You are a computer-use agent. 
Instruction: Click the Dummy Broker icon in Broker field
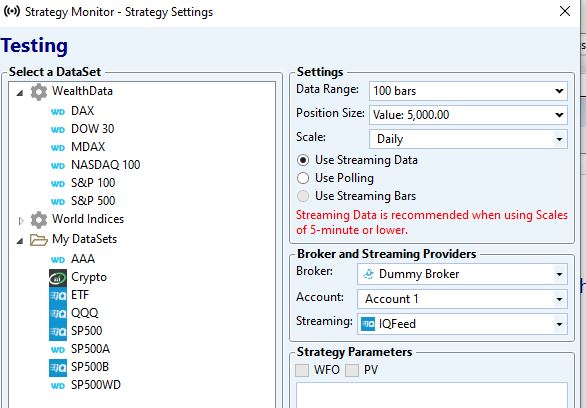tap(368, 274)
